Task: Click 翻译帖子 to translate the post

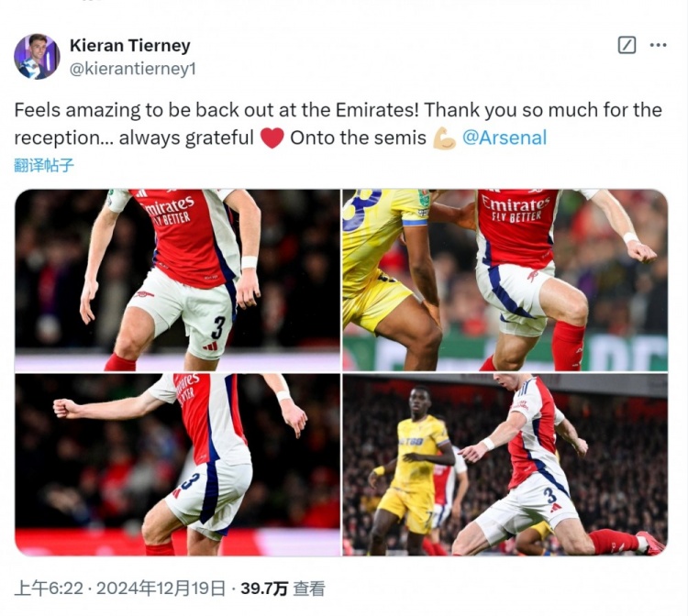Action: (x=44, y=166)
